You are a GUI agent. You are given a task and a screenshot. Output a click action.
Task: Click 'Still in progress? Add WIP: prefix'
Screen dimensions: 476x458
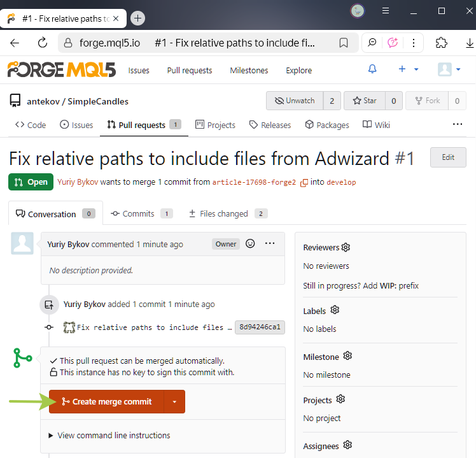361,285
